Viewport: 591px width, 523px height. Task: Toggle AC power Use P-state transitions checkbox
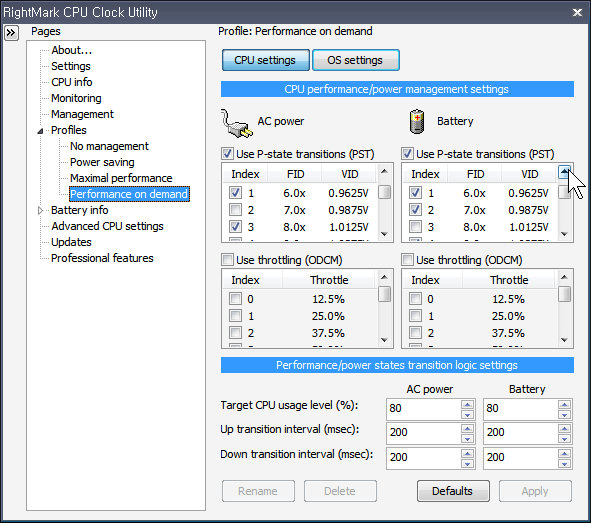tap(228, 154)
